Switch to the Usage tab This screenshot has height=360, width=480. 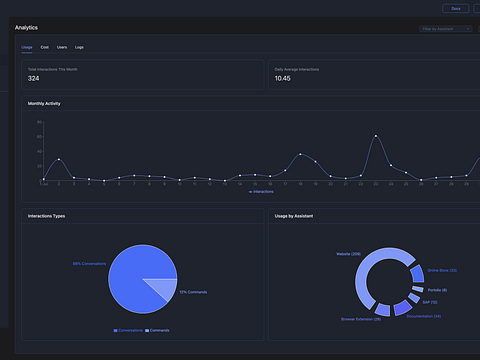(27, 47)
